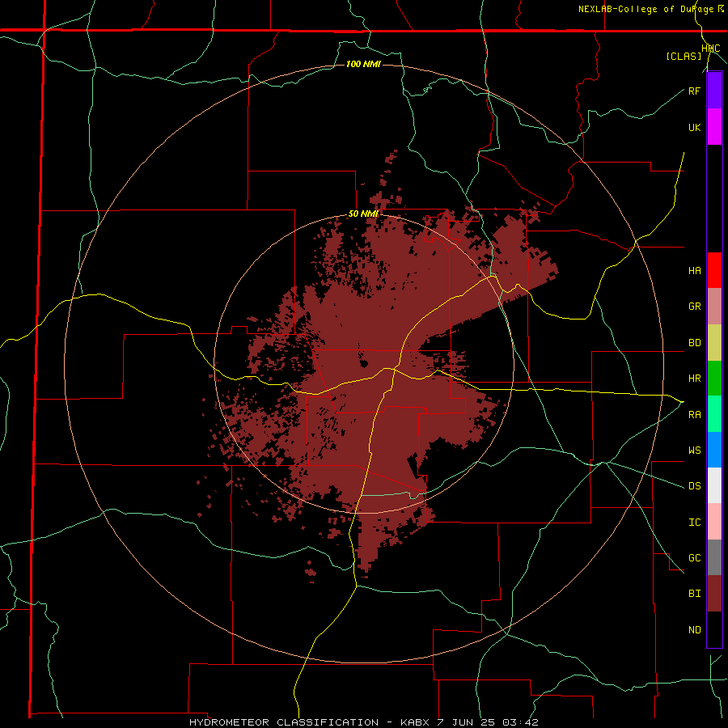Image resolution: width=728 pixels, height=728 pixels.
Task: Click the DS legend label
Action: tap(694, 486)
